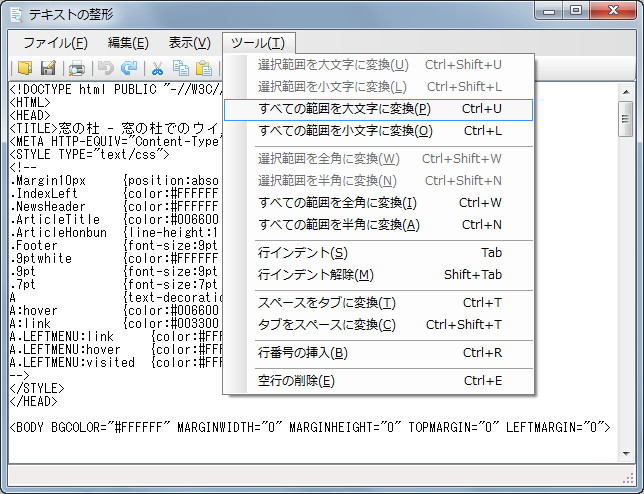Click the <TITLE>窓の杜 line
Image resolution: width=644 pixels, height=494 pixels.
[x=115, y=129]
